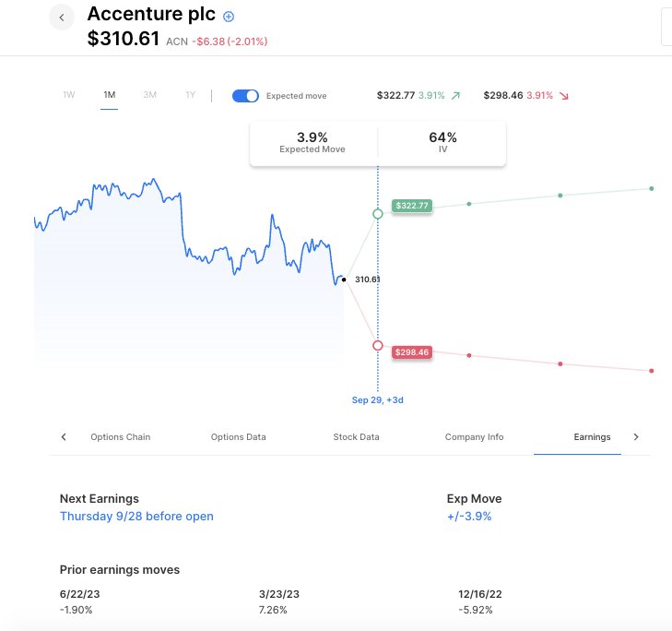Toggle the Expected move switch
Image resolution: width=672 pixels, height=631 pixels.
pyautogui.click(x=245, y=95)
